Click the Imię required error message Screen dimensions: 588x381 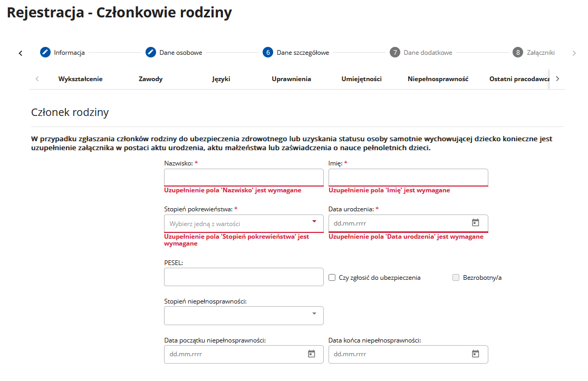tap(389, 190)
